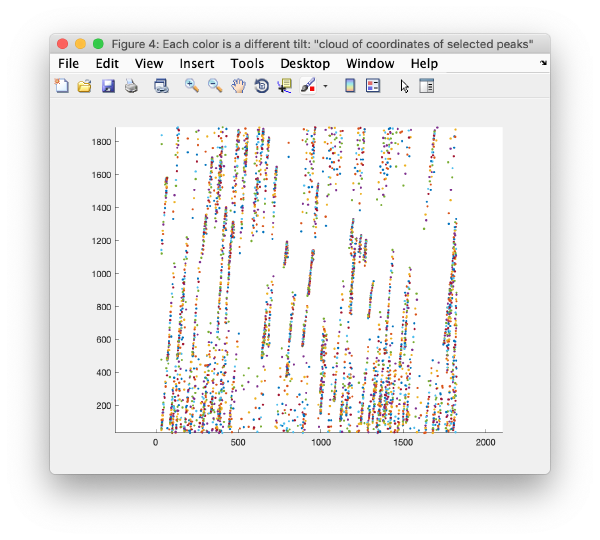This screenshot has height=540, width=600.
Task: Open the Window menu
Action: 370,64
